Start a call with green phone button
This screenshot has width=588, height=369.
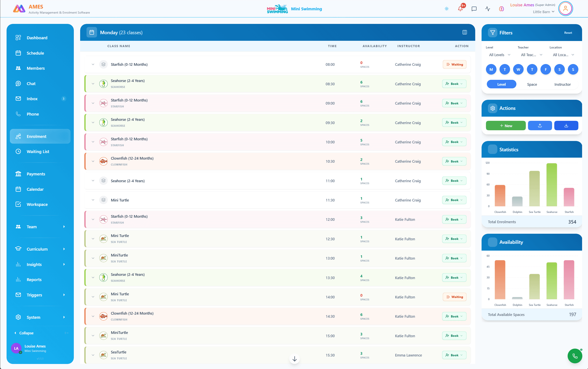(575, 356)
